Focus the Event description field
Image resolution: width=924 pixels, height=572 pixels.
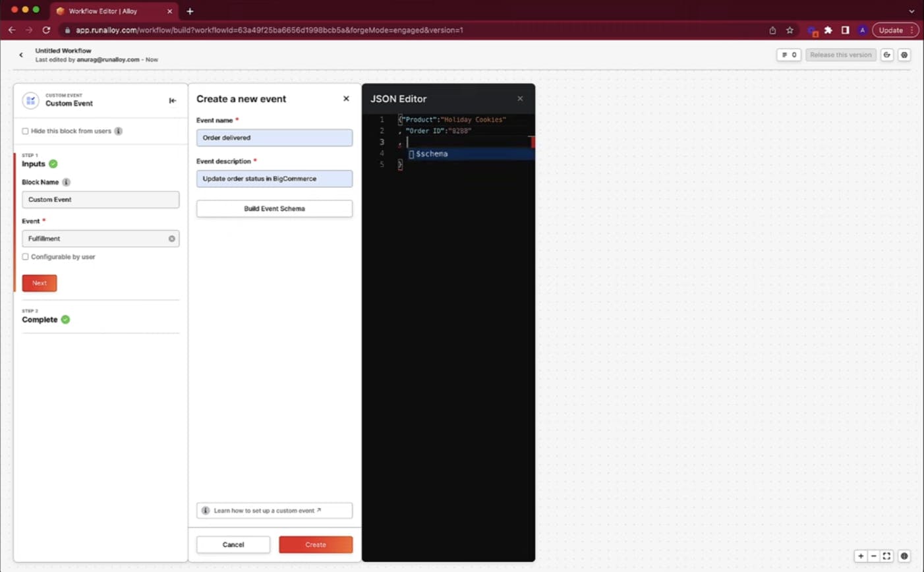pos(274,179)
